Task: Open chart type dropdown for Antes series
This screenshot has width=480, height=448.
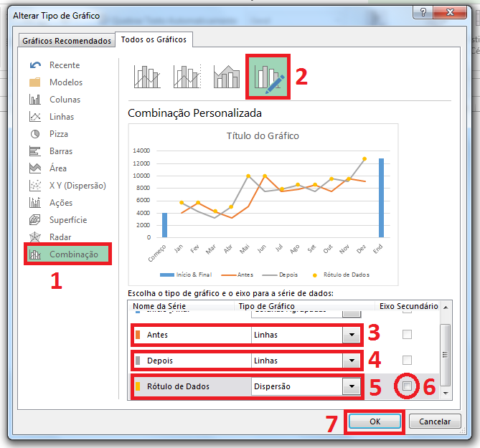Action: [351, 335]
